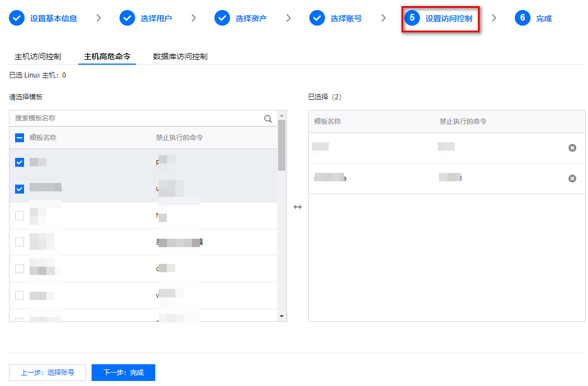Uncheck the second checked template row
Image resolution: width=588 pixels, height=386 pixels.
click(20, 189)
